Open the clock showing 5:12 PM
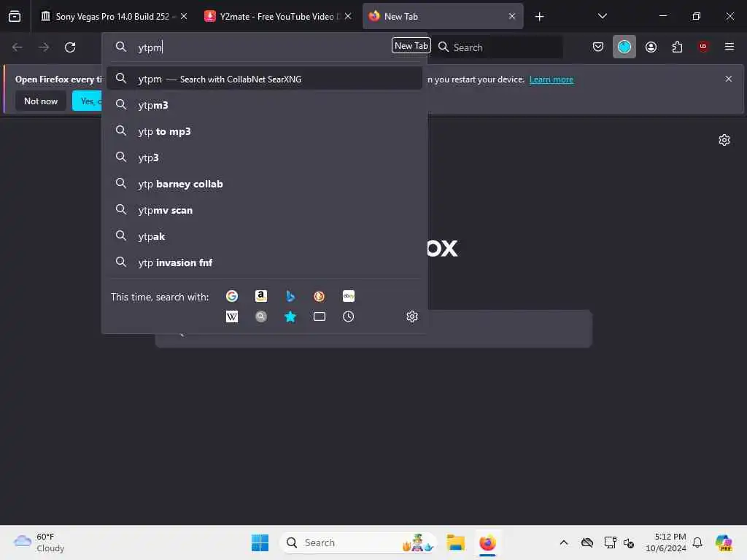This screenshot has height=560, width=747. (665, 542)
